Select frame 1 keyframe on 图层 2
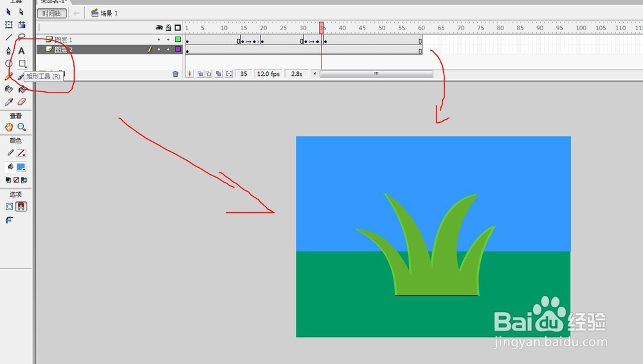This screenshot has height=364, width=643. pyautogui.click(x=187, y=50)
